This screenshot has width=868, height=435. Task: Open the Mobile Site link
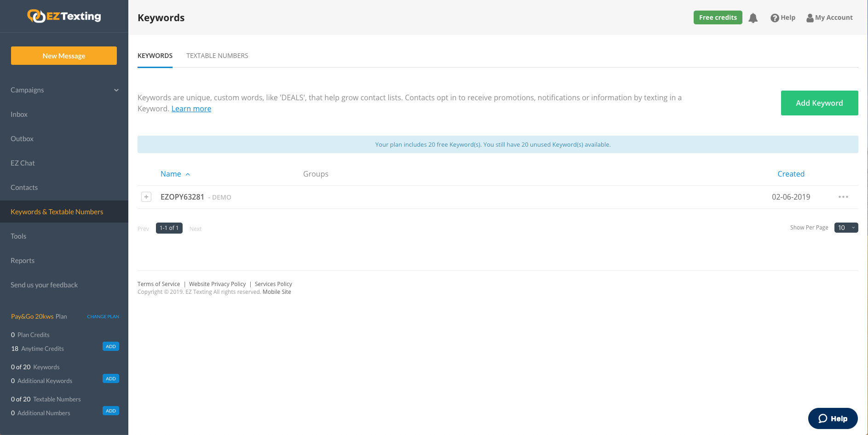pyautogui.click(x=277, y=292)
